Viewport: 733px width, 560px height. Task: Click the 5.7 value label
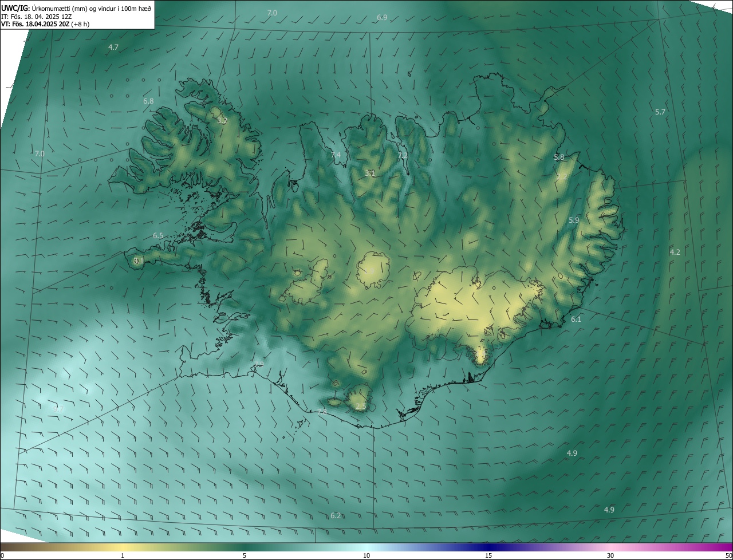[660, 112]
